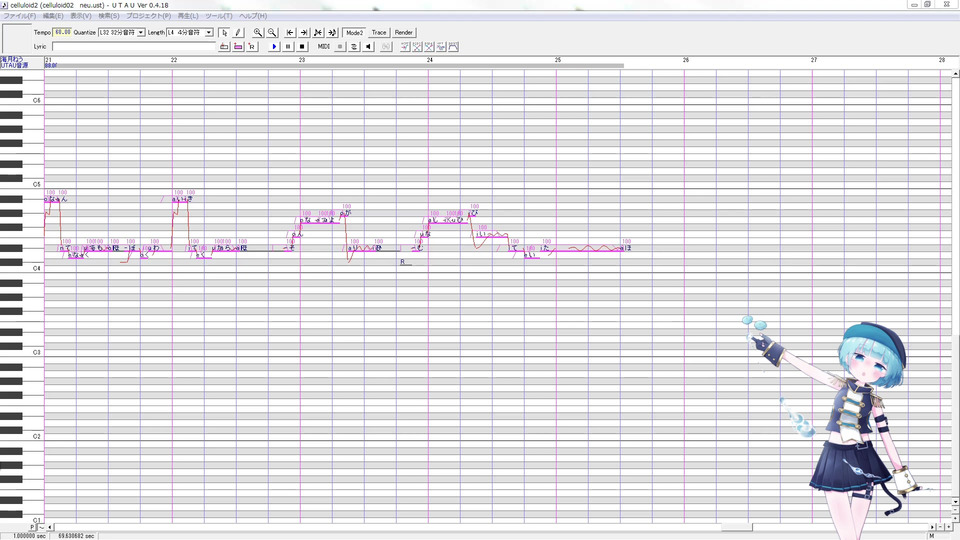Click the pink note bar icon
The height and width of the screenshot is (540, 960).
(x=238, y=47)
